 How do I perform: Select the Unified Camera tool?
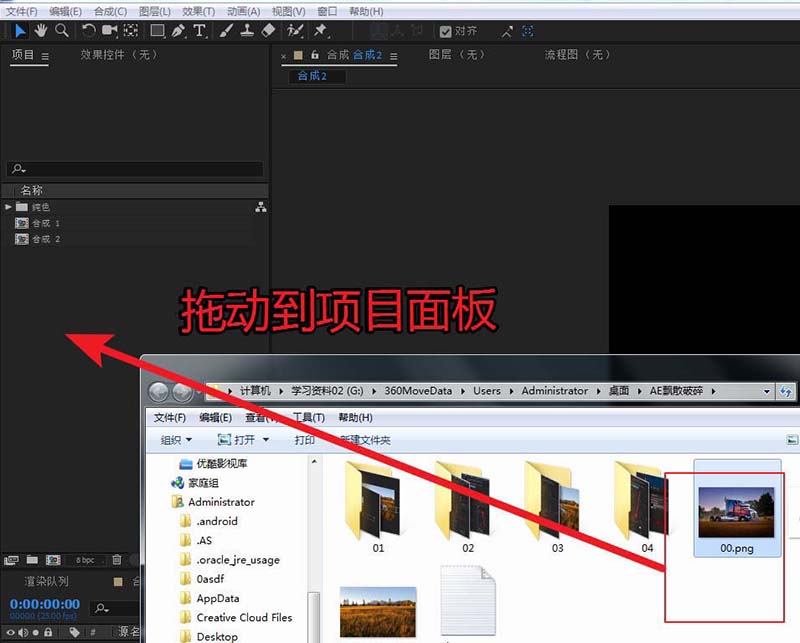click(109, 31)
